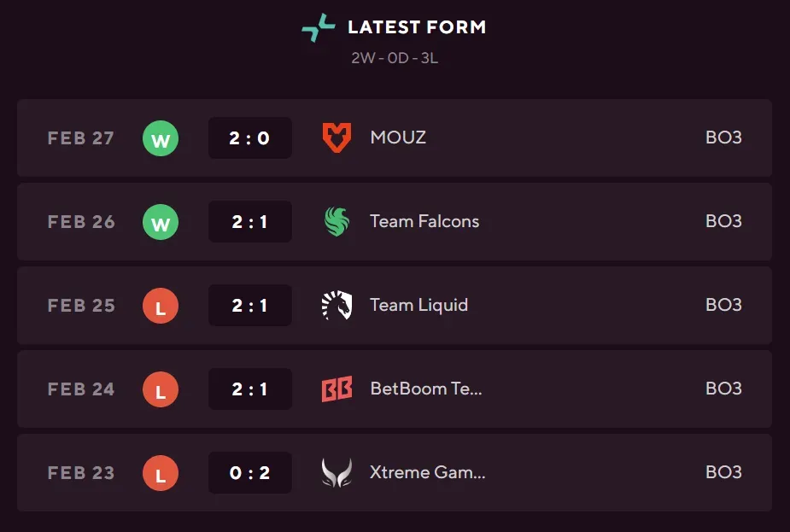Click the 2 : 1 score on Feb 24
Viewport: 790px width, 532px height.
(249, 389)
